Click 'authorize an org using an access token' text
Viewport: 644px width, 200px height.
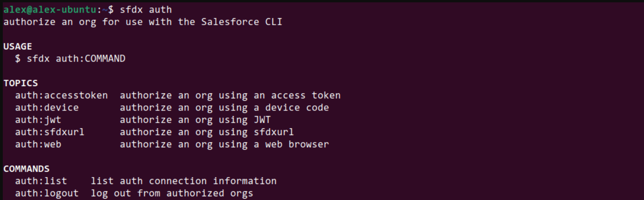pos(230,96)
